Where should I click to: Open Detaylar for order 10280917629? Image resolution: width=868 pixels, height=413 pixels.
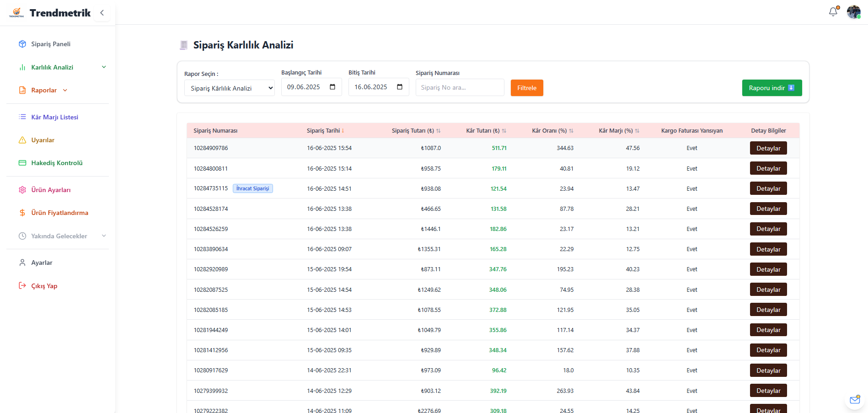tap(768, 370)
